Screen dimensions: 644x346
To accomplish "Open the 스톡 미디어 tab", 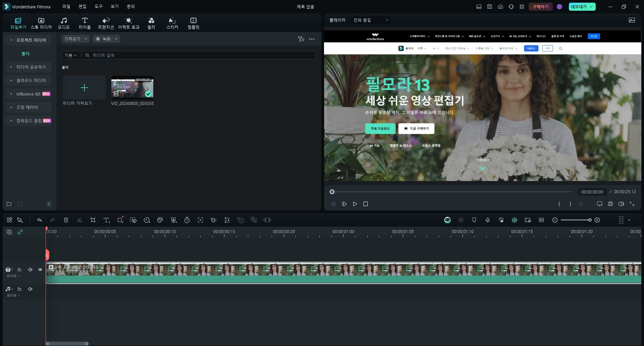I will pos(41,23).
